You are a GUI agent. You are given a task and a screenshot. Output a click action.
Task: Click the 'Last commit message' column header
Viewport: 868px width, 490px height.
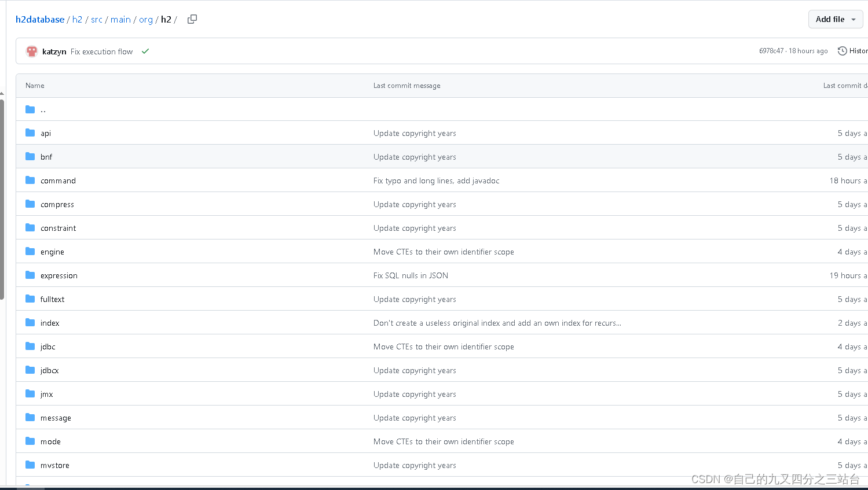(406, 86)
